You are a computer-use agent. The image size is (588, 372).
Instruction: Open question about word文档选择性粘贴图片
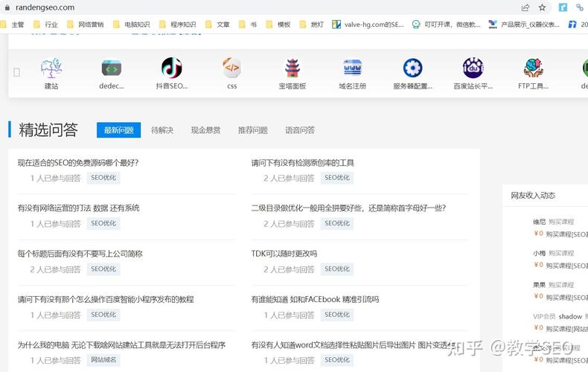(353, 345)
